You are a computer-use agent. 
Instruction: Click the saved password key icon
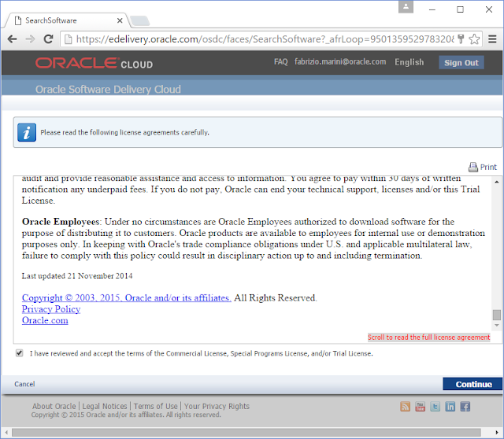coord(461,39)
